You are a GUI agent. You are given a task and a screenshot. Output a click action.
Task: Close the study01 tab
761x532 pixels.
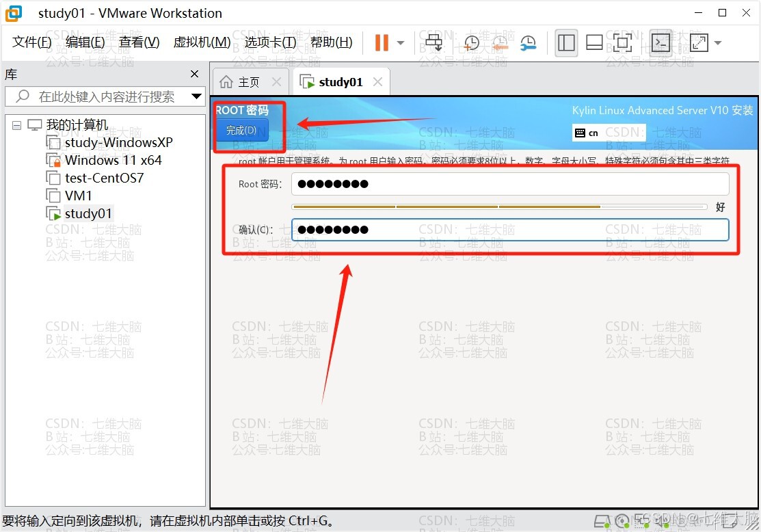(x=377, y=82)
